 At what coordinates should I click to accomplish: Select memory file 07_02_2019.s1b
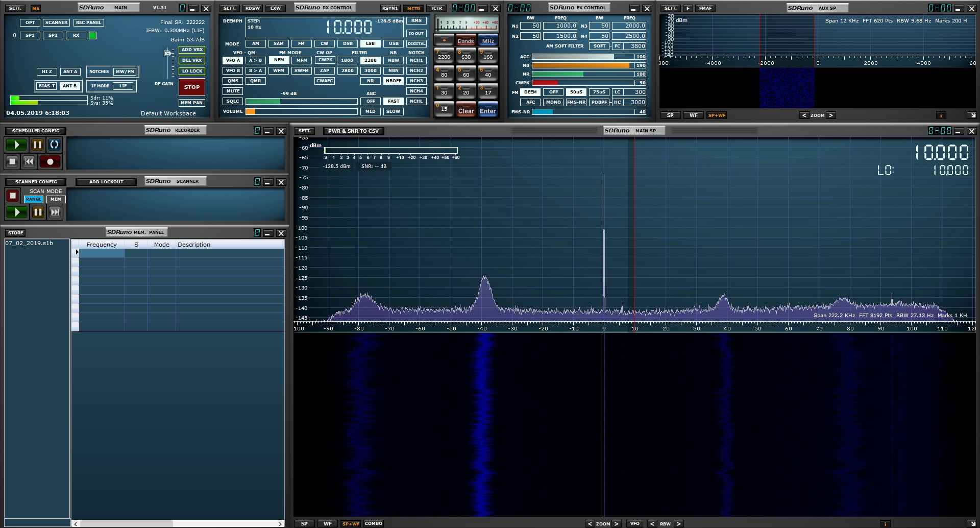(29, 243)
